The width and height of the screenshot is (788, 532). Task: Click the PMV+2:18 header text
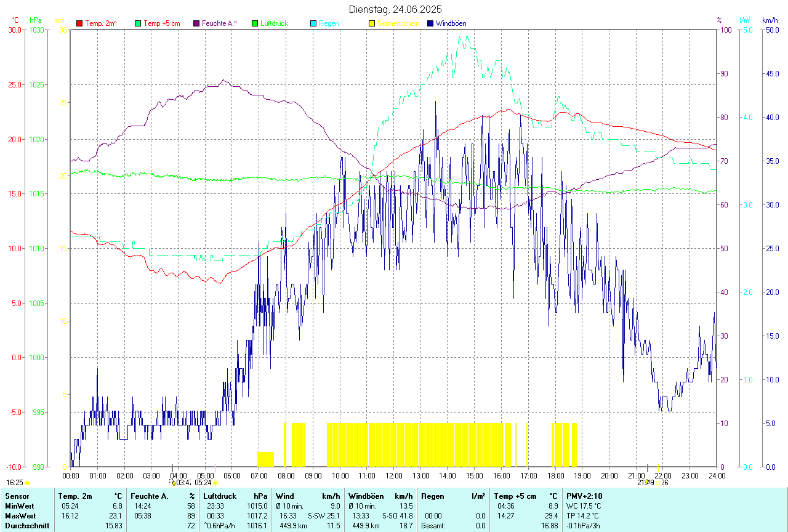pyautogui.click(x=584, y=496)
